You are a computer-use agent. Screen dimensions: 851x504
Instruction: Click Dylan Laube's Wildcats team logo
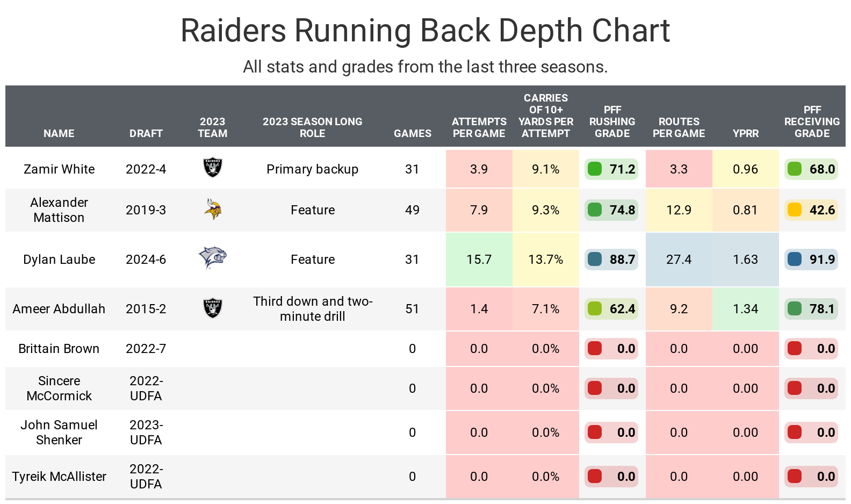213,258
